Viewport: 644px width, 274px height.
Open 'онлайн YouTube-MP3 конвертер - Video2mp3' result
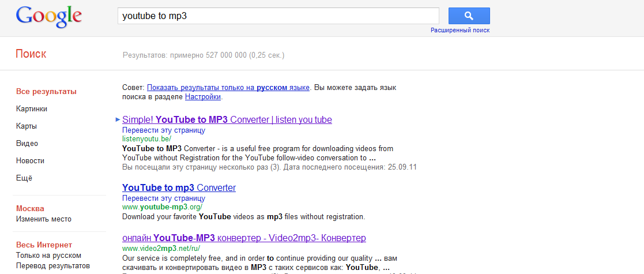tap(244, 238)
